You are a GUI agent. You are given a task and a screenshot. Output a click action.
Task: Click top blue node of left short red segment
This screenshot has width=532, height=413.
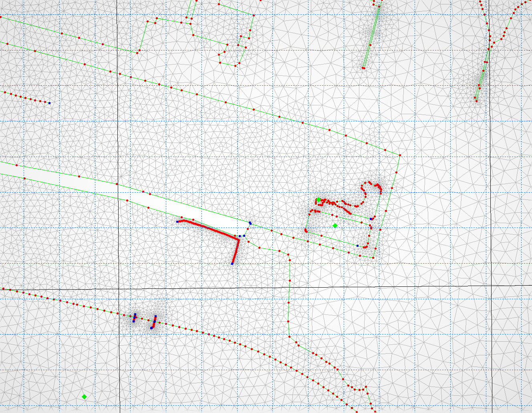(135, 314)
